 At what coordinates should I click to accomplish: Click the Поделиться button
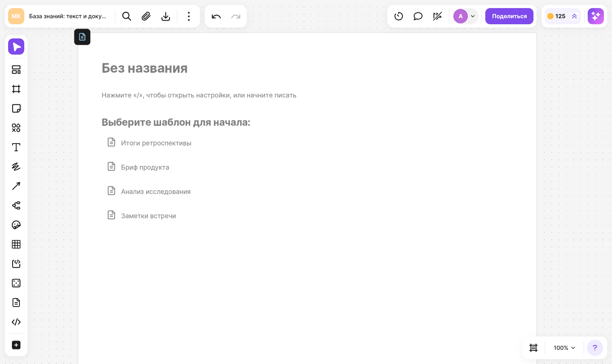pos(509,16)
